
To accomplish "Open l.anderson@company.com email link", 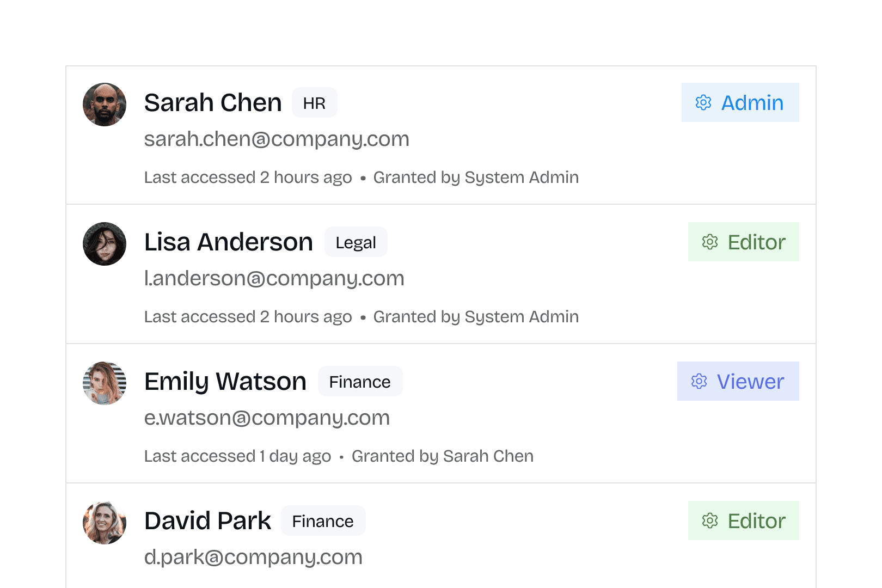I will coord(274,279).
